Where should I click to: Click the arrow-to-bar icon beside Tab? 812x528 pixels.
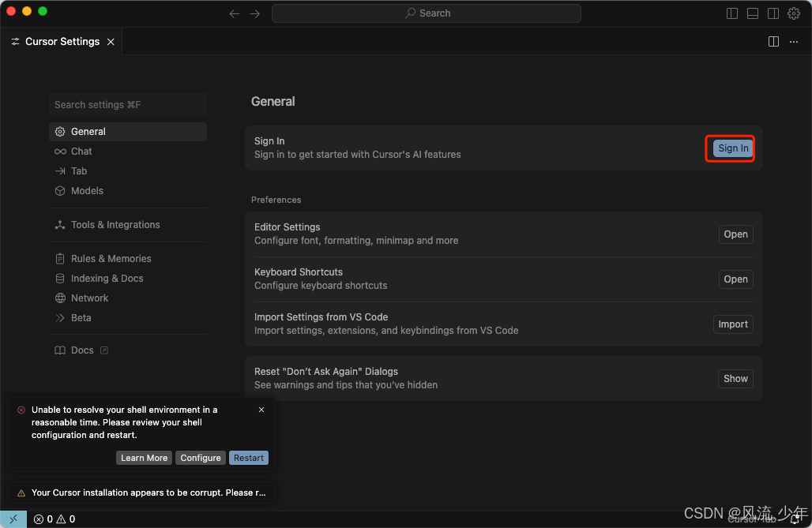60,170
